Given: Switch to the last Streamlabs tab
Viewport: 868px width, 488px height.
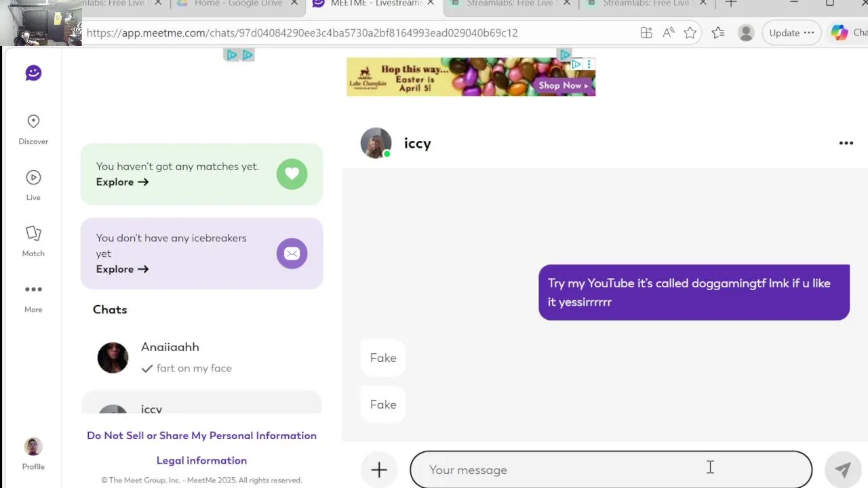Looking at the screenshot, I should point(646,3).
